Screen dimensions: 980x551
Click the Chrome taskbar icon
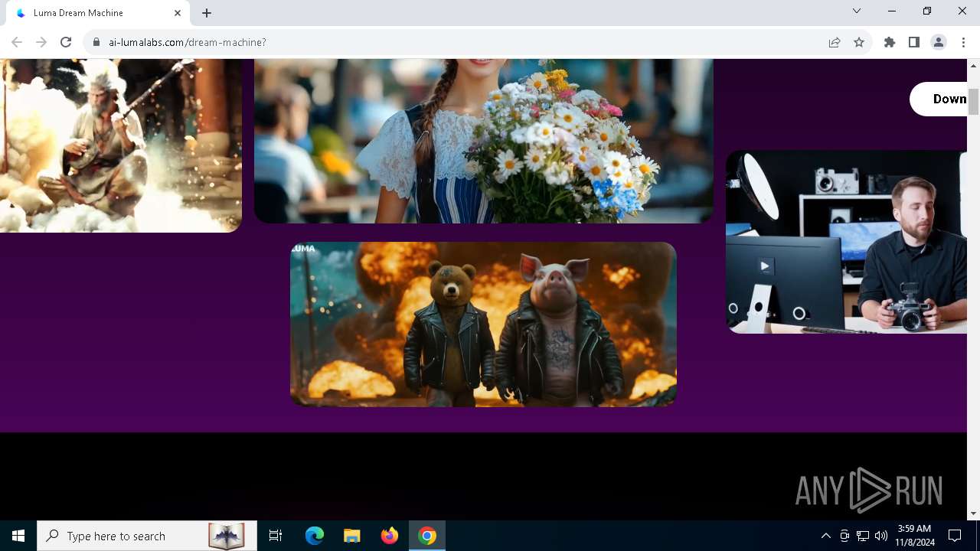click(x=427, y=536)
